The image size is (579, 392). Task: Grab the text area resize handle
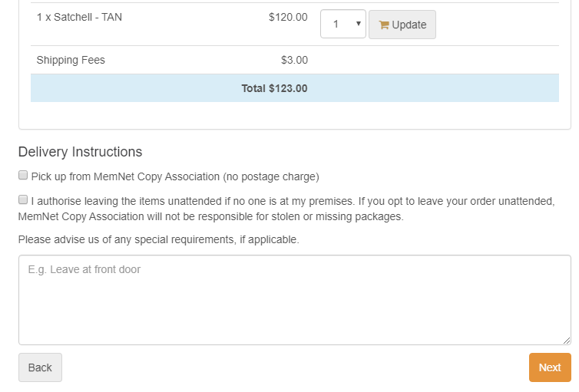567,340
